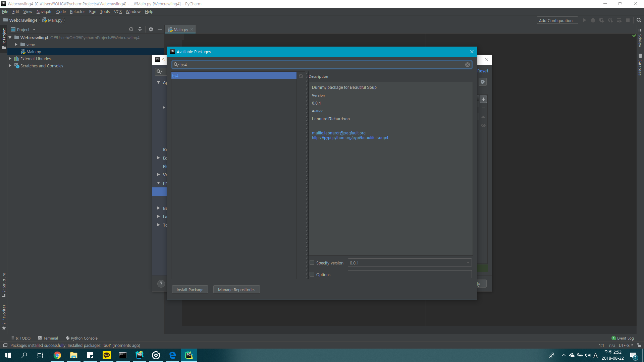Open KakaoTalk from the taskbar

[107, 355]
